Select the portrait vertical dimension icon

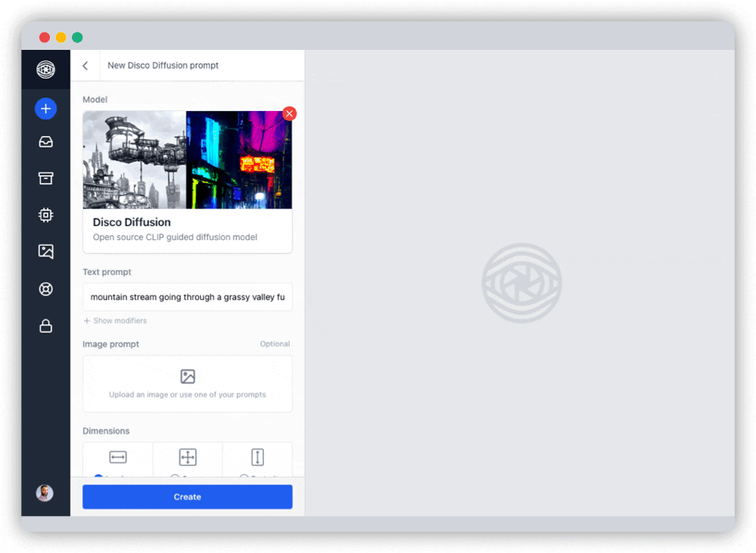point(258,457)
